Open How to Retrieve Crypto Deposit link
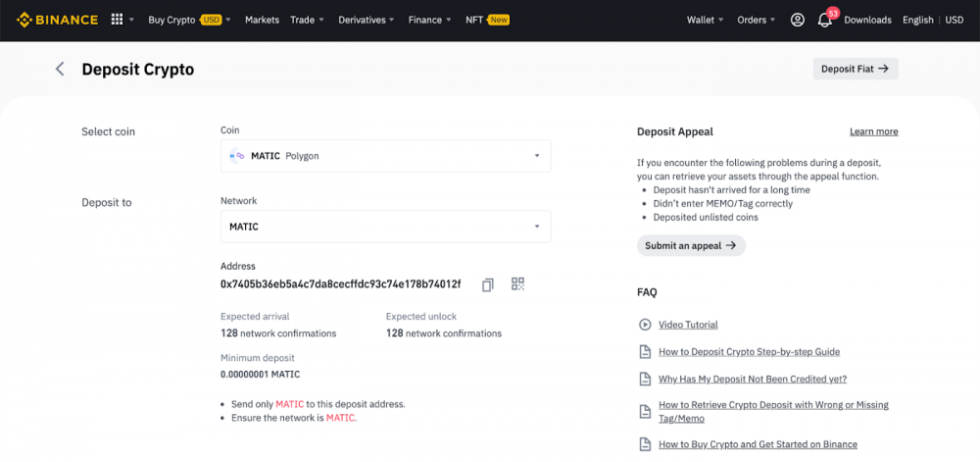 (774, 411)
